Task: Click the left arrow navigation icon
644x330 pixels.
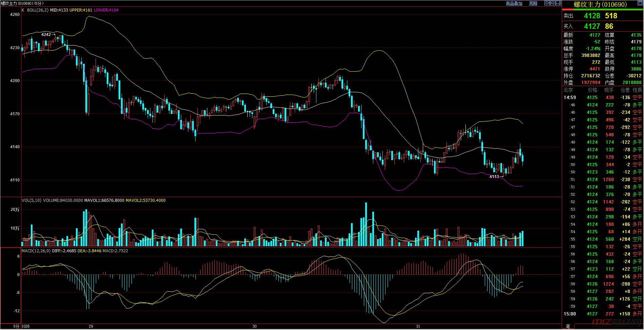Action: (547, 3)
